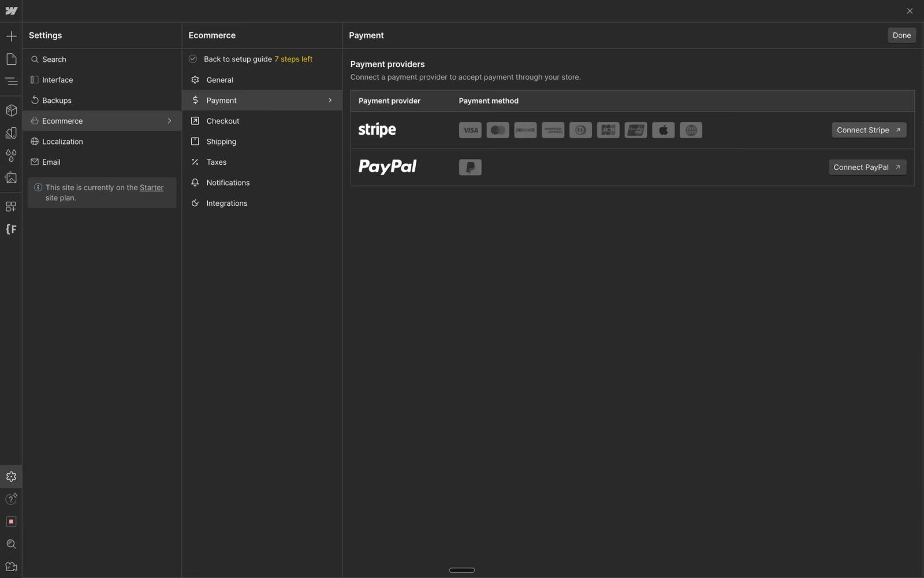Open the Find magnifier icon at bottom

click(11, 544)
